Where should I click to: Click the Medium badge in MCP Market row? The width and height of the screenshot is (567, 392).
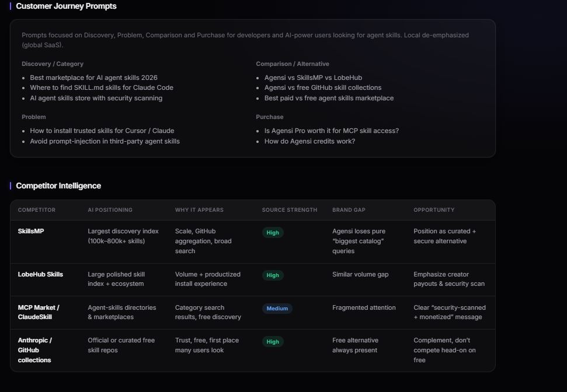pyautogui.click(x=277, y=309)
